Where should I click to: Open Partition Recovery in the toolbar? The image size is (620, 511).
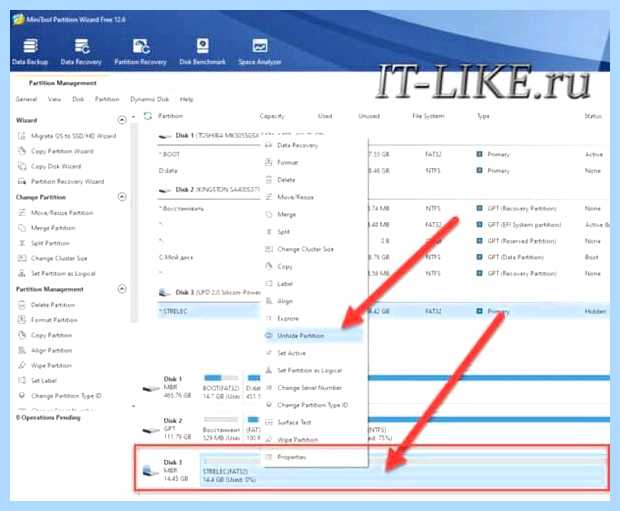point(140,51)
